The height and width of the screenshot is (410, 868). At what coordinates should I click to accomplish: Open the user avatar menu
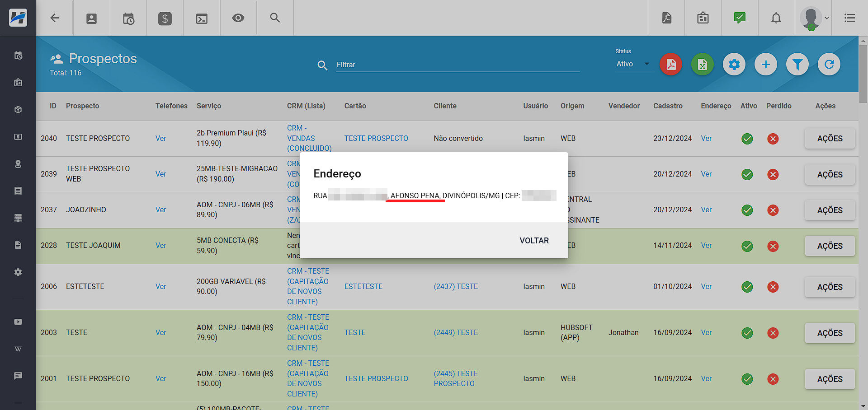click(814, 18)
